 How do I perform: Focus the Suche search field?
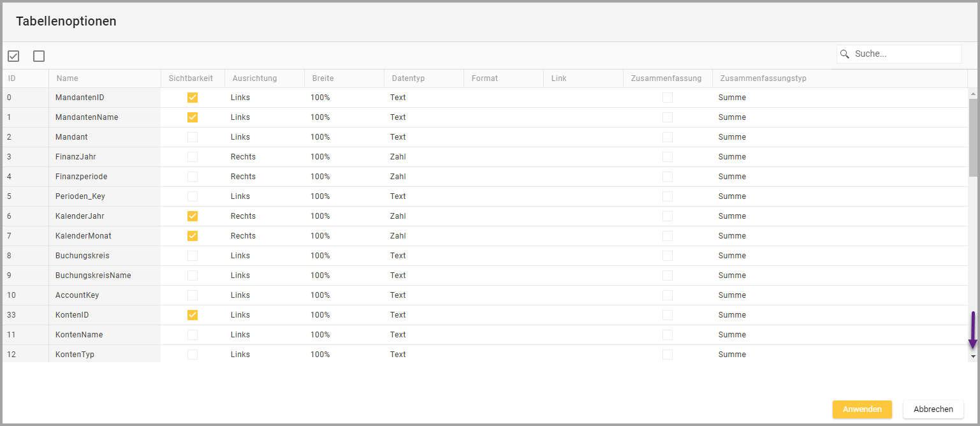905,54
